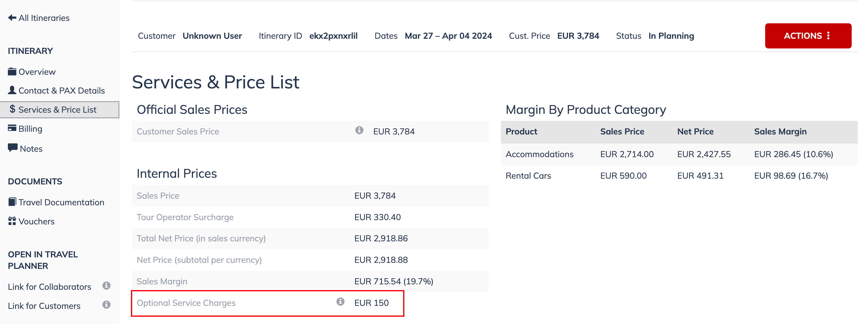Open the Link for Collaborators

click(x=50, y=287)
